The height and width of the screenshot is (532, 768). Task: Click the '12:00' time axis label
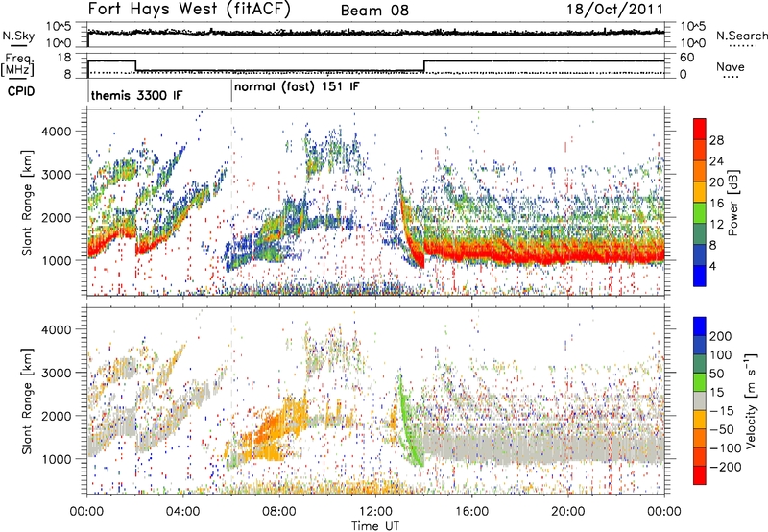coord(375,512)
